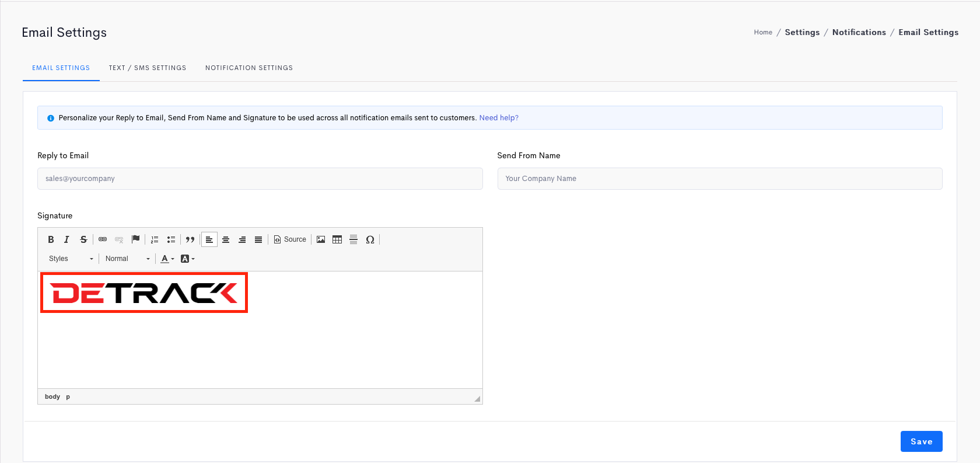Insert an anchor with the flag icon
The width and height of the screenshot is (980, 463).
136,239
